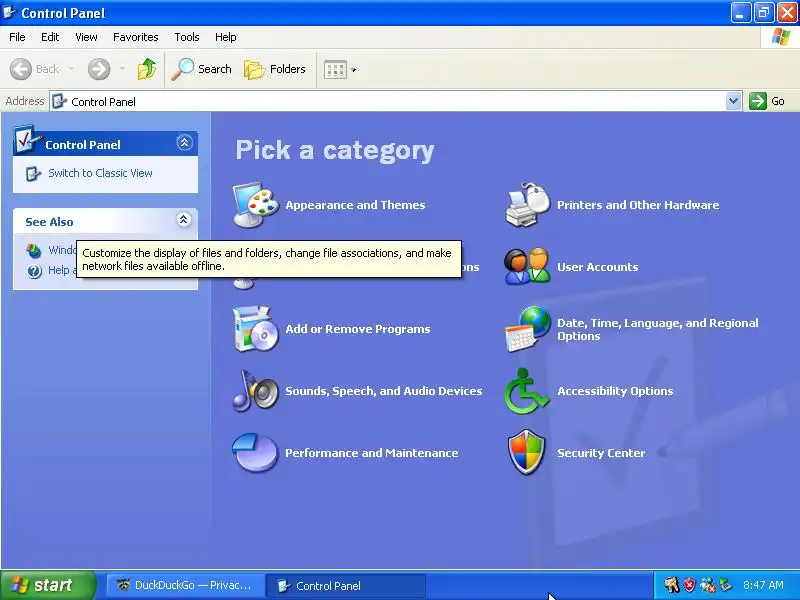Open Date, Time, Language, and Regional Options link
The image size is (800, 600).
[x=658, y=329]
